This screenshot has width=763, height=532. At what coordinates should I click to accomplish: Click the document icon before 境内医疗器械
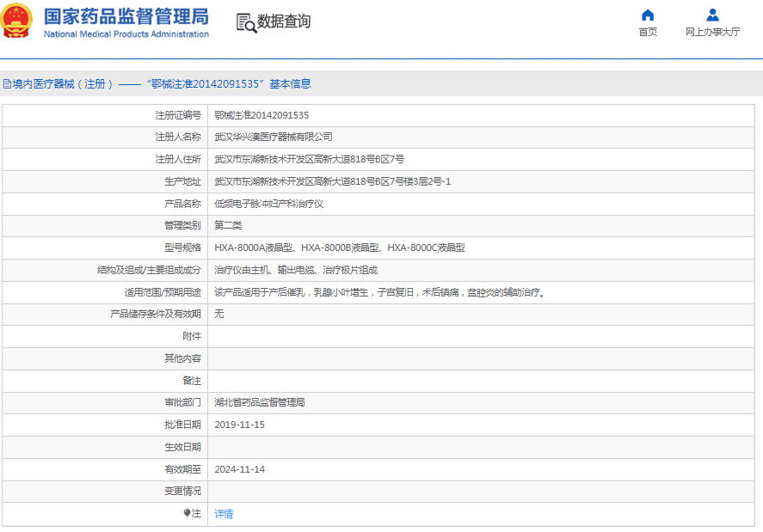point(7,84)
